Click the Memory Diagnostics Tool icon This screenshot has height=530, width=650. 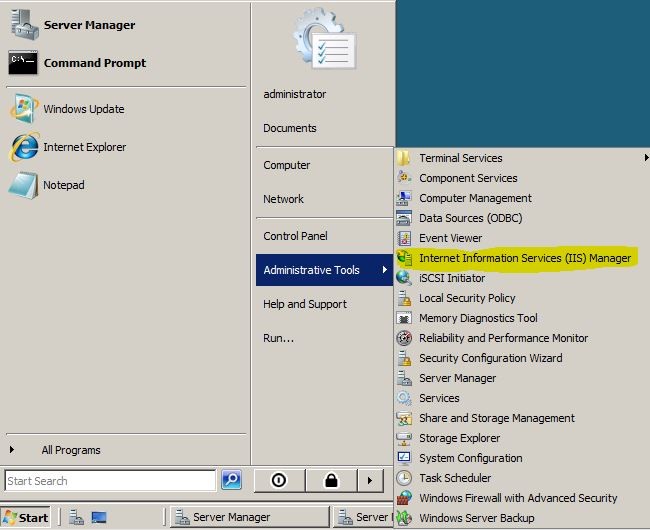click(404, 318)
